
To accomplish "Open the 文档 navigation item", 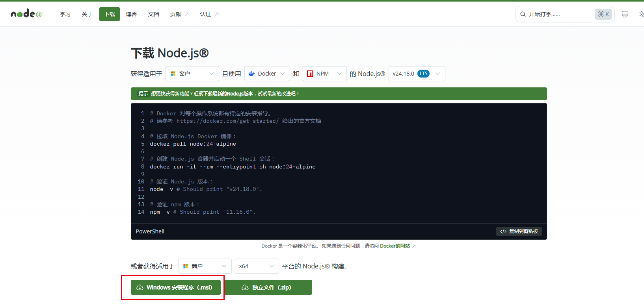I will [x=153, y=14].
